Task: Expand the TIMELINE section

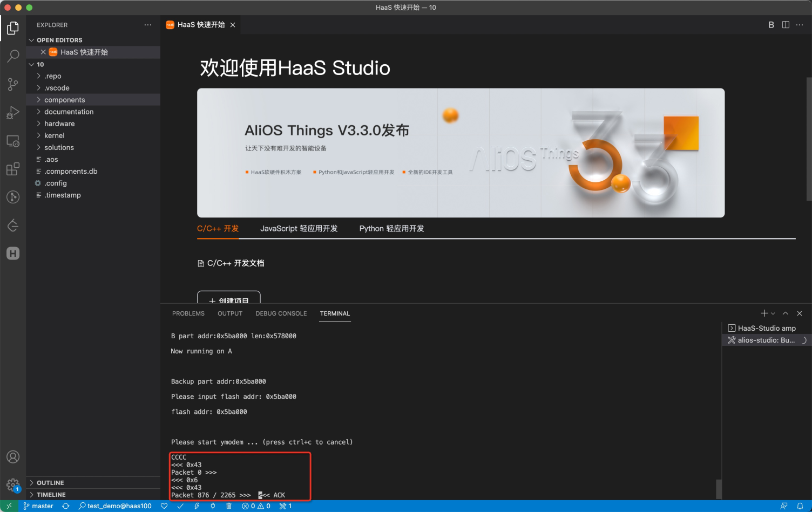Action: click(93, 495)
